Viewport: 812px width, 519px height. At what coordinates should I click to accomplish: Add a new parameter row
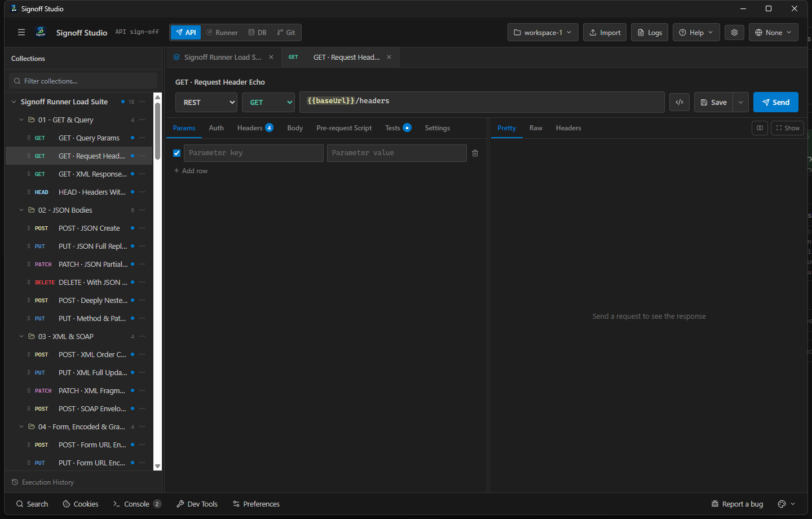tap(191, 170)
